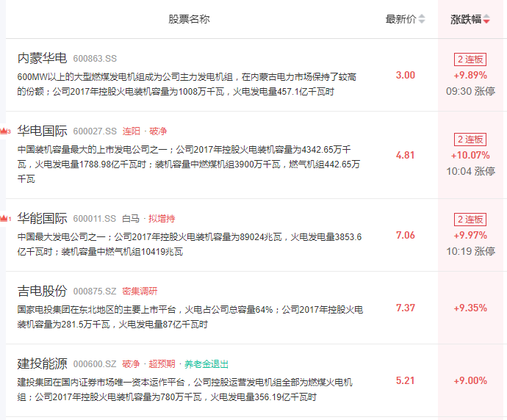Click price 7.37 of 吉电股份

click(406, 308)
